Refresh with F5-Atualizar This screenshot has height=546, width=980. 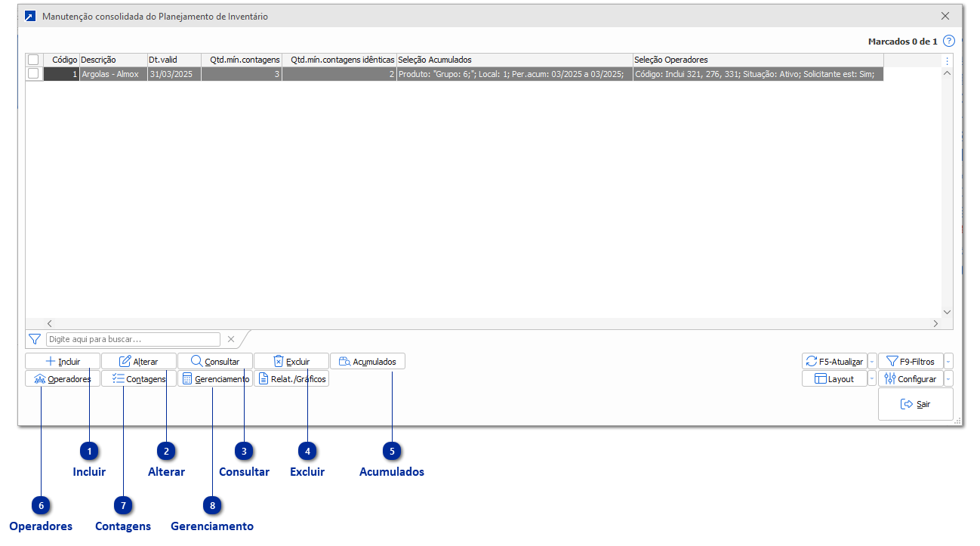(x=834, y=361)
